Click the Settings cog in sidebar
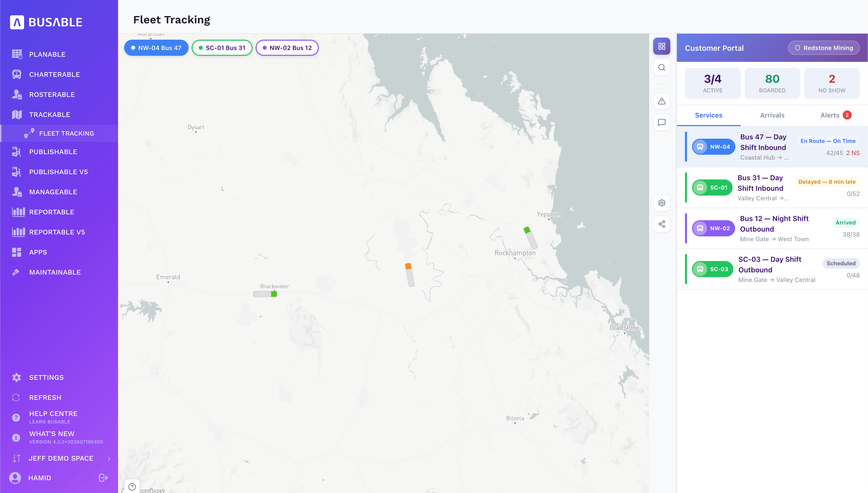Screen dimensions: 868x493 click(16, 378)
